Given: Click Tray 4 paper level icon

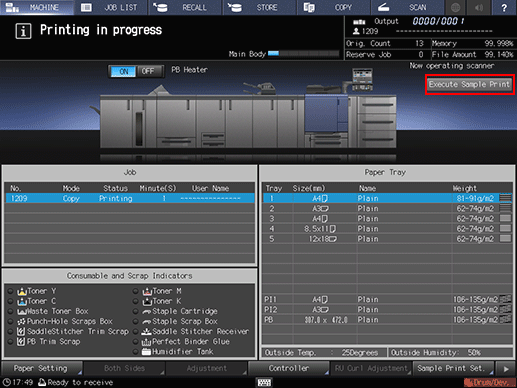Looking at the screenshot, I should (x=505, y=228).
